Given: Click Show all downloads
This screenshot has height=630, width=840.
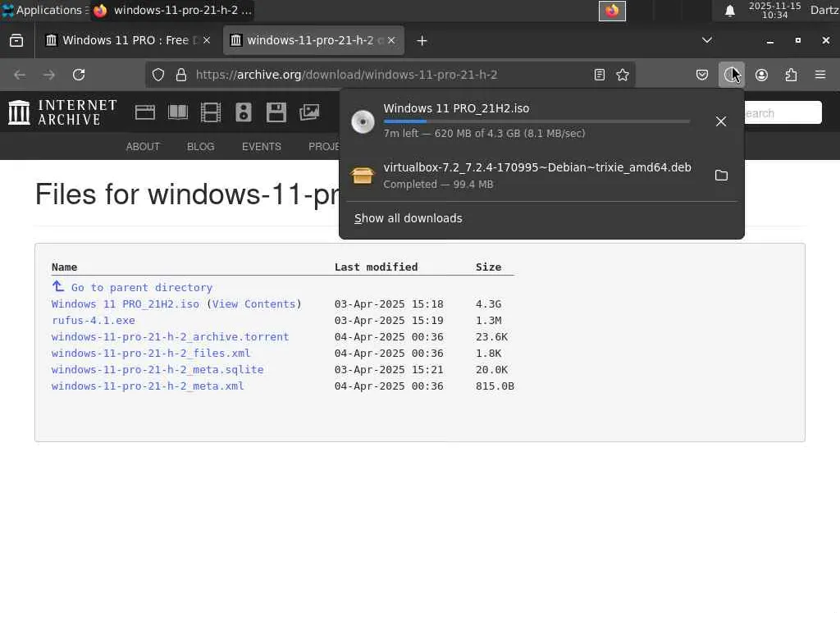Looking at the screenshot, I should click(x=409, y=218).
